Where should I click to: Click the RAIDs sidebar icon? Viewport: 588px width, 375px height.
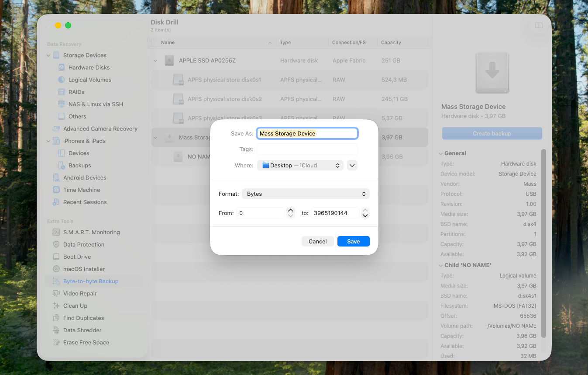(62, 92)
